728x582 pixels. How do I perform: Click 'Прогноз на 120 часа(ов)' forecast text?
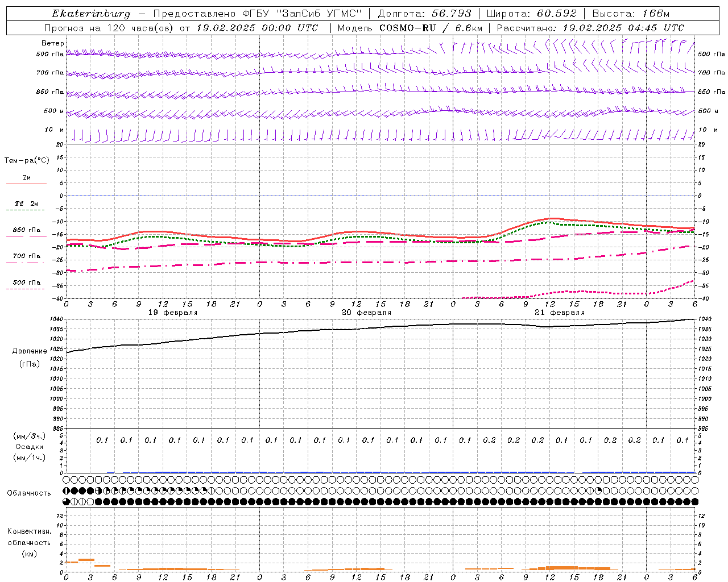109,28
